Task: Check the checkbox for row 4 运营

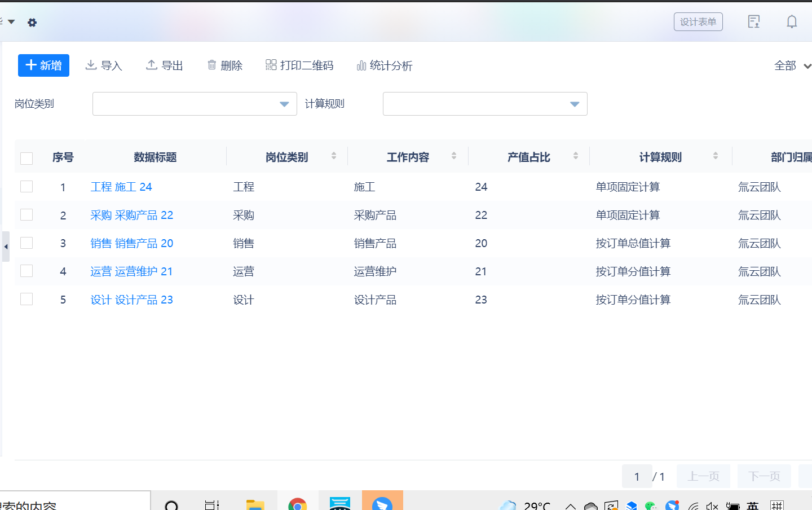Action: (27, 271)
